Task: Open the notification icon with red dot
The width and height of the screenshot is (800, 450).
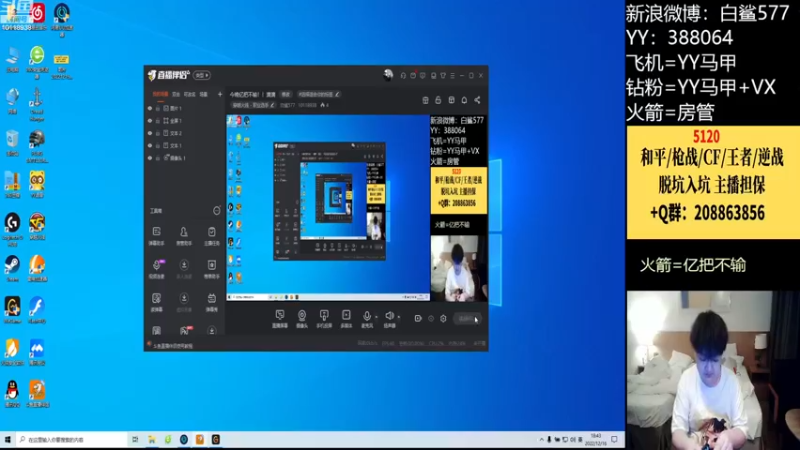Action: (413, 76)
